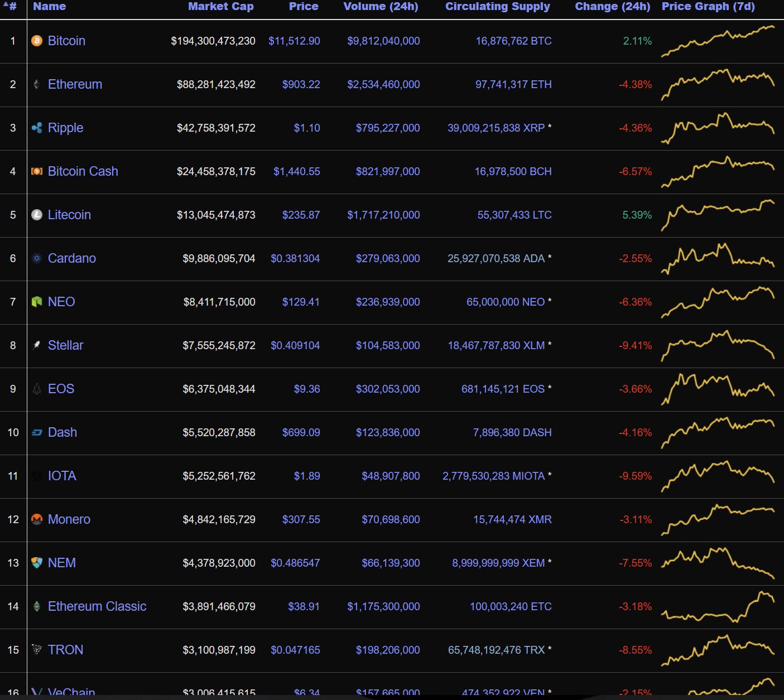This screenshot has width=784, height=700.
Task: Click Litecoin's price $235.87
Action: (x=301, y=215)
